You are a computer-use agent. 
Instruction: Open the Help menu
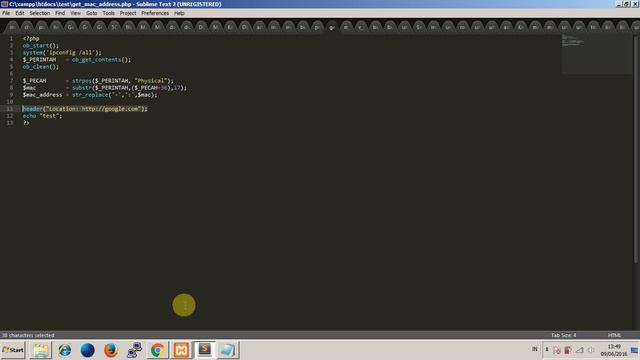click(x=179, y=13)
